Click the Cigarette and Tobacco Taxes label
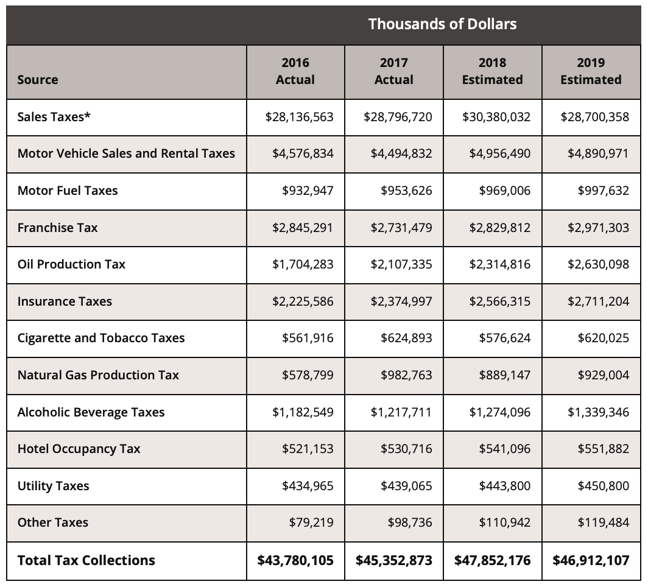The width and height of the screenshot is (648, 587). 101,338
